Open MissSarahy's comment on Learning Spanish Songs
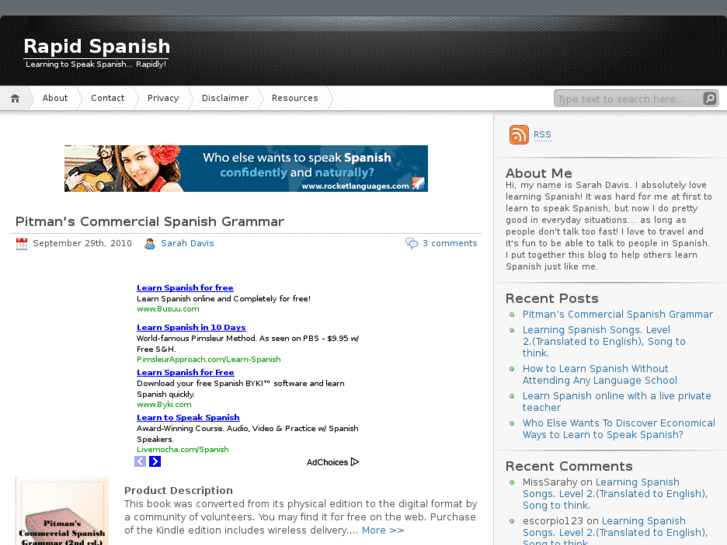The image size is (727, 545). 615,494
